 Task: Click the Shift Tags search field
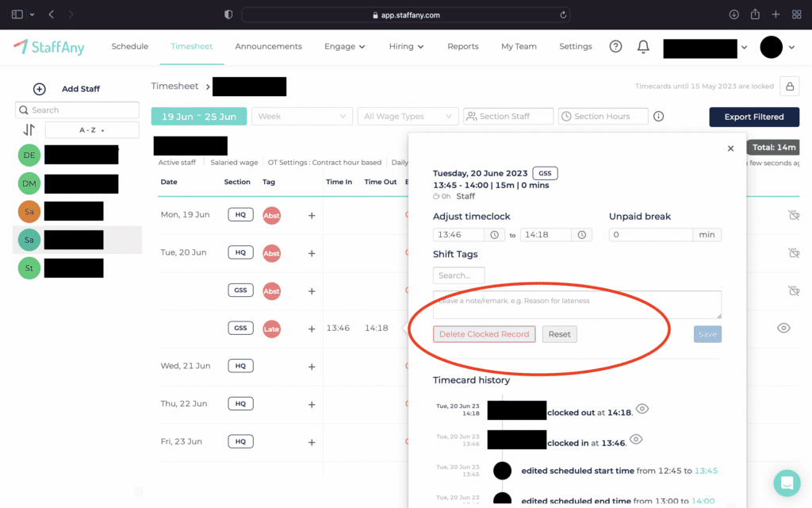click(x=459, y=275)
